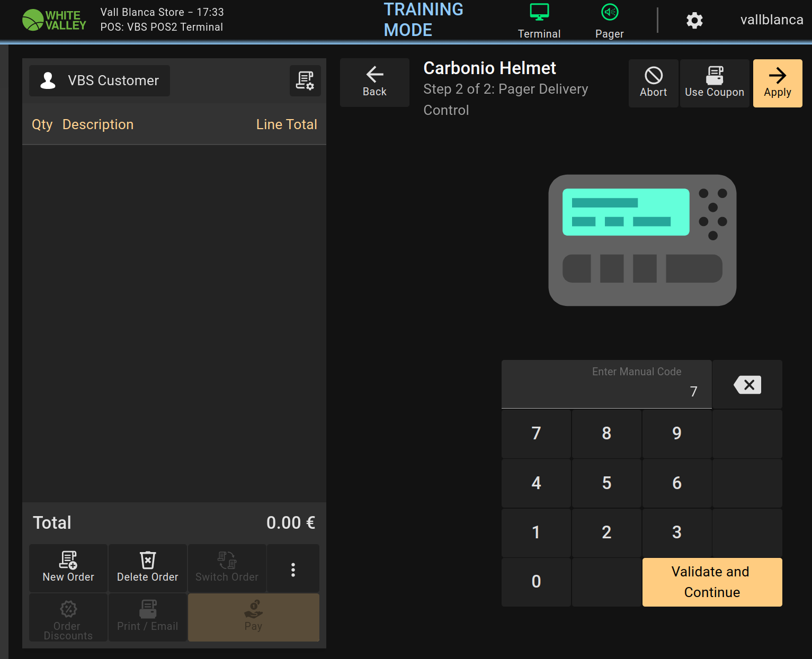Click the Step 2 of 2 subtitle
Screen dimensions: 812x659
click(x=506, y=100)
